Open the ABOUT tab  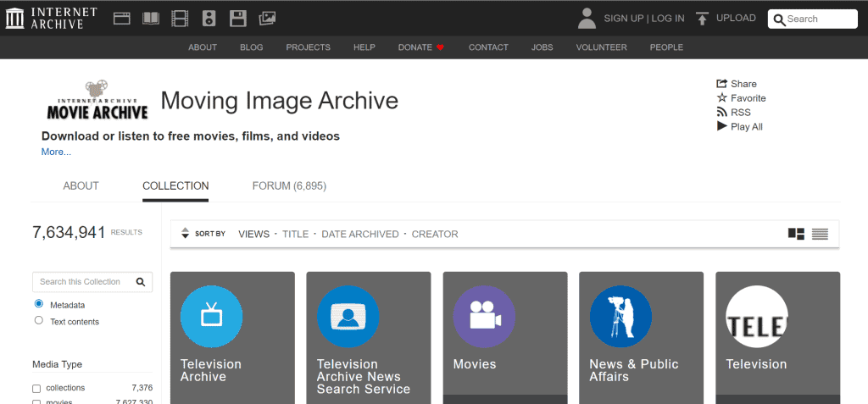[81, 186]
